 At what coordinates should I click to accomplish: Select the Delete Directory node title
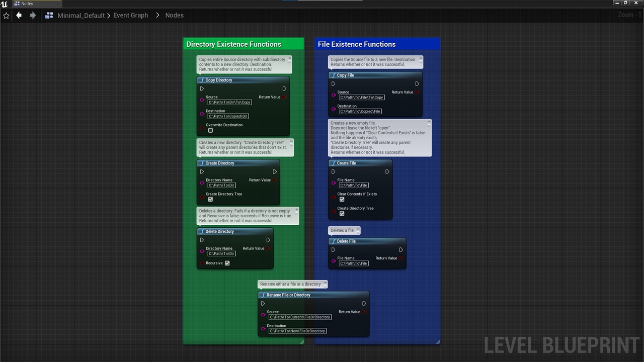219,231
